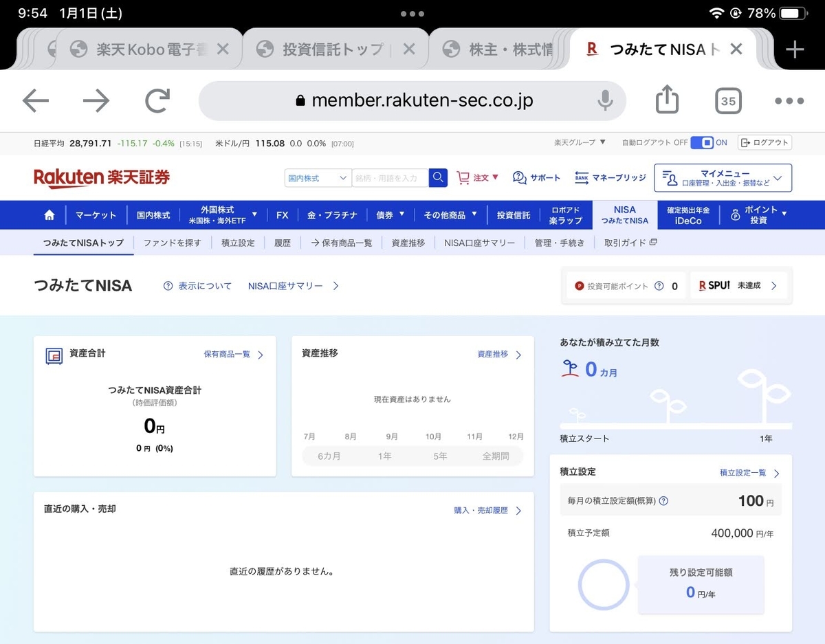Open マネーブリッジ bank transfer link
Image resolution: width=825 pixels, height=644 pixels.
[x=610, y=178]
